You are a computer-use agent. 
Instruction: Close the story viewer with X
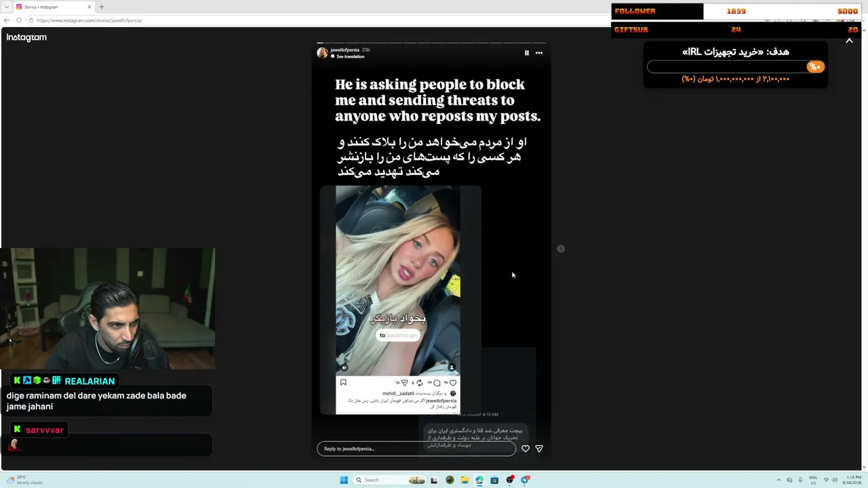(849, 40)
